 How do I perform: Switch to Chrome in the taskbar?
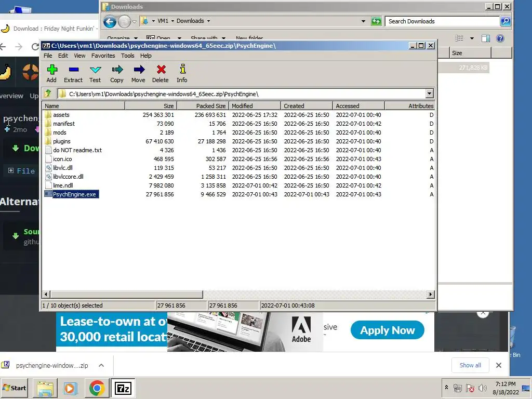coord(97,388)
